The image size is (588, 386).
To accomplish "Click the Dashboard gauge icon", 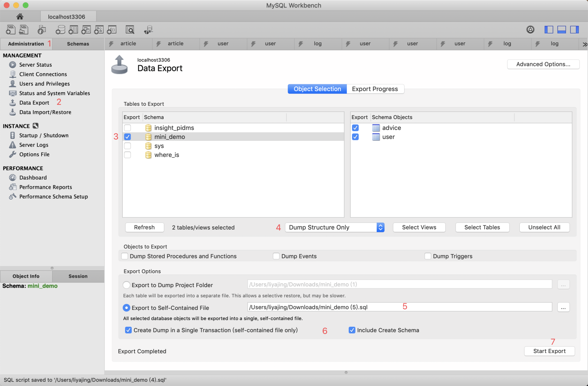I will tap(13, 178).
